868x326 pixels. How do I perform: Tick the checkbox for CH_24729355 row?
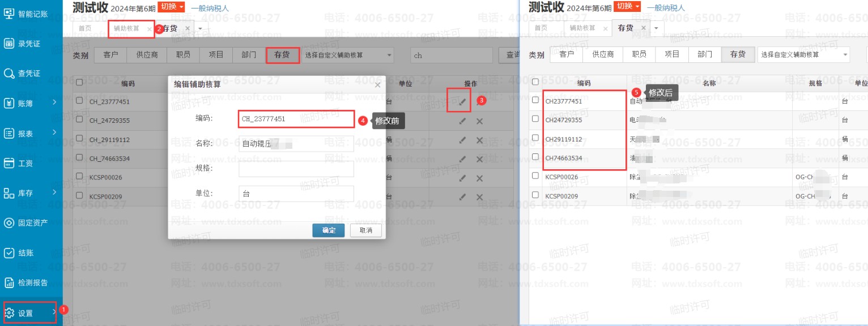79,120
